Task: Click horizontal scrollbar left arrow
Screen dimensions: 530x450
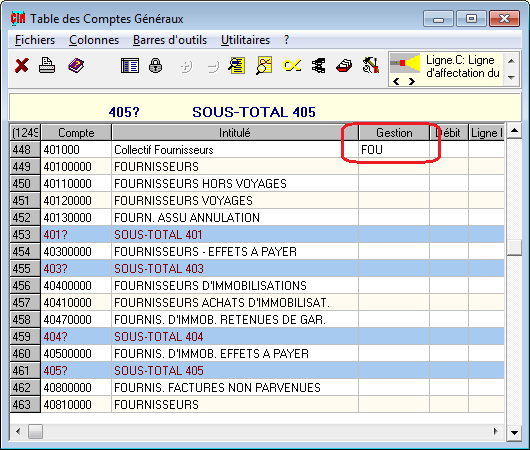Action: point(18,431)
